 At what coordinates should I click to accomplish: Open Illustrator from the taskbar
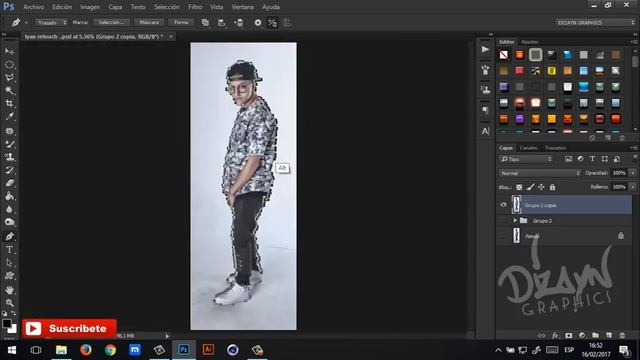[x=208, y=350]
